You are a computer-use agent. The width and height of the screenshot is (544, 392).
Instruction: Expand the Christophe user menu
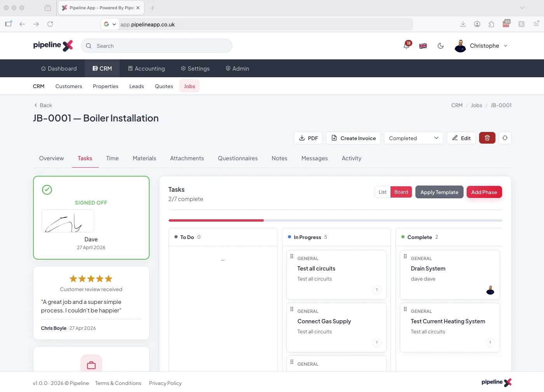[481, 46]
